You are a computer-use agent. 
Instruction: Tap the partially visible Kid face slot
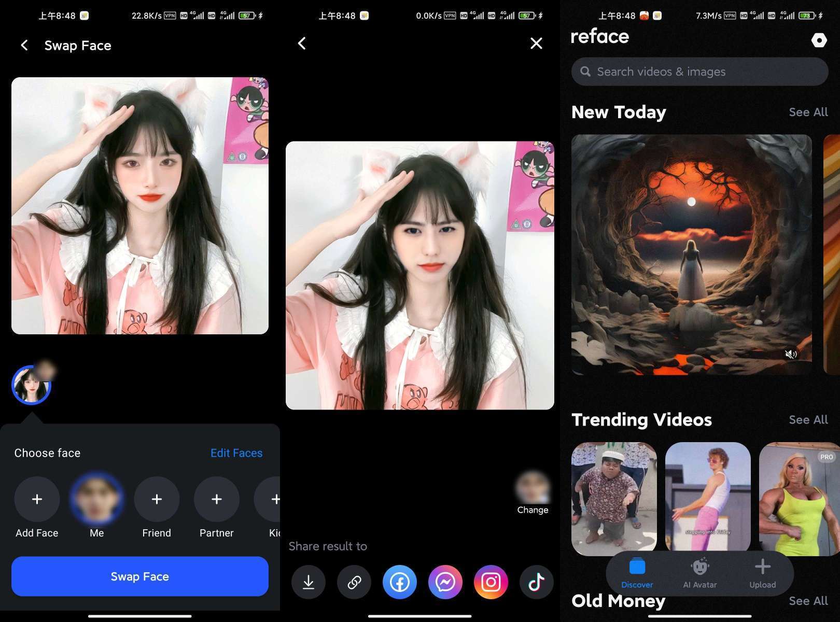coord(268,499)
